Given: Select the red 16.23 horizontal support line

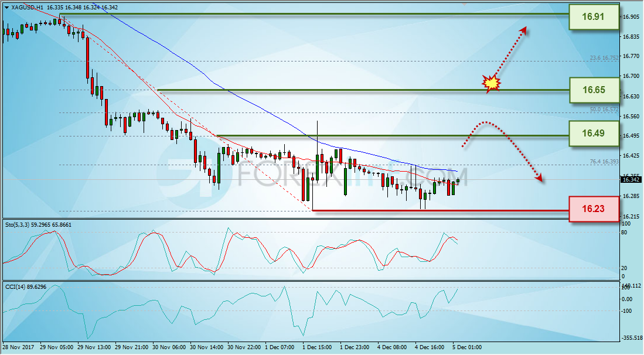Looking at the screenshot, I should click(x=441, y=210).
